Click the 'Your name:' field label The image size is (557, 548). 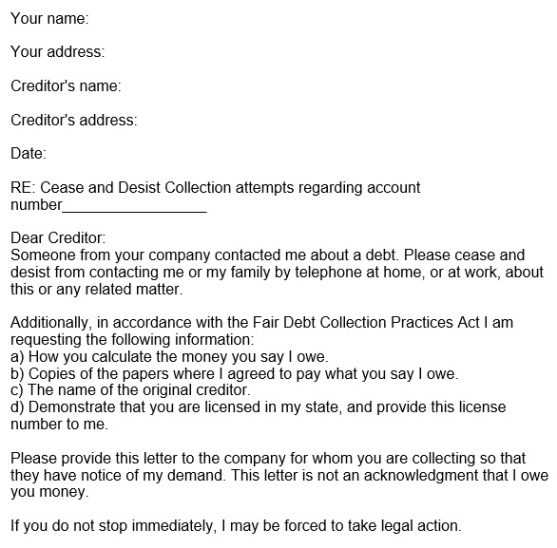pos(49,18)
